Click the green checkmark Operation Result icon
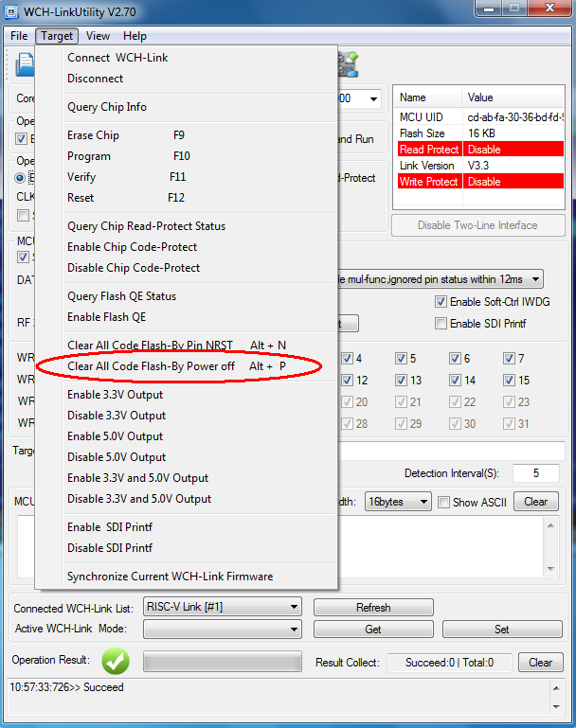Image resolution: width=576 pixels, height=728 pixels. point(116,661)
